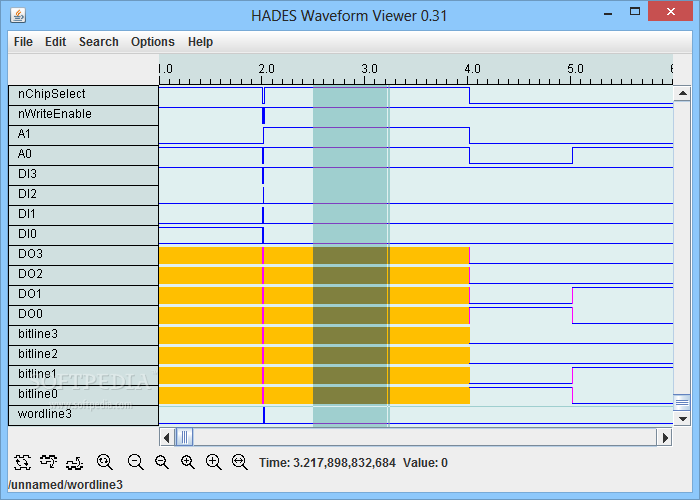Select the nWriteEnable signal label
The image size is (700, 500).
tap(83, 115)
